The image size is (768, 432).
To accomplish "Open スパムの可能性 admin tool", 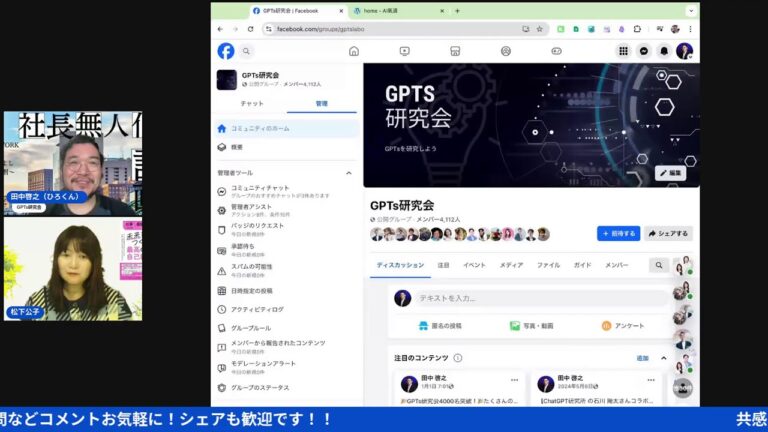I will tap(287, 270).
